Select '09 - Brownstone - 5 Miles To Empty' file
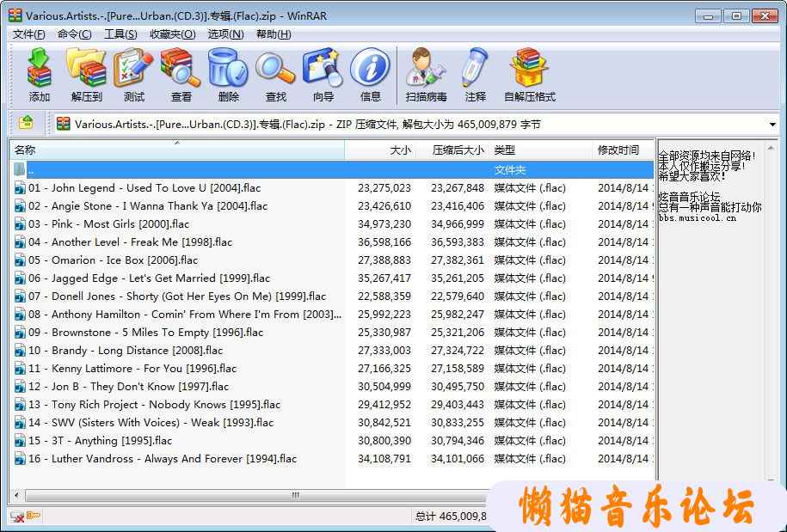The height and width of the screenshot is (532, 787). pyautogui.click(x=333, y=333)
